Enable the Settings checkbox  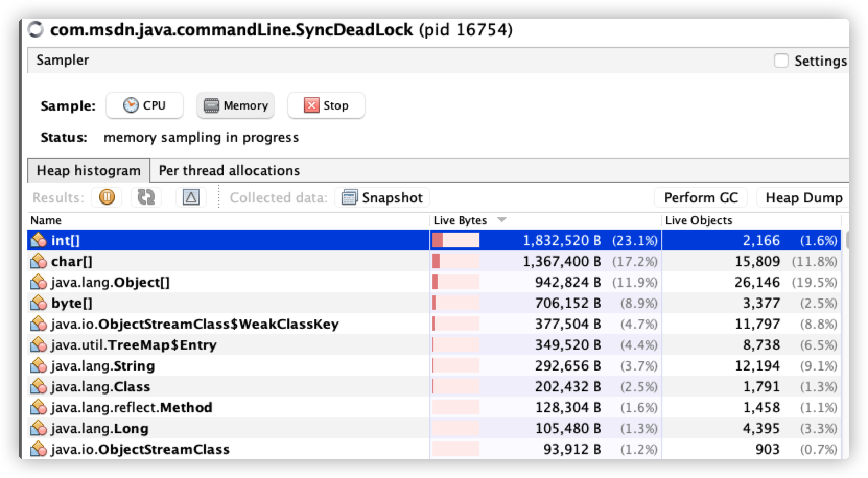tap(781, 61)
